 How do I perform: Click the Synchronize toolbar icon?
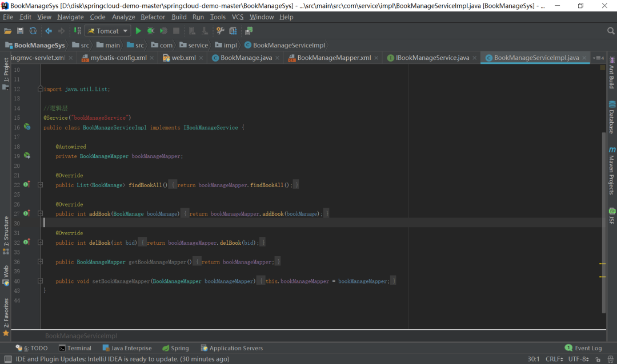33,31
